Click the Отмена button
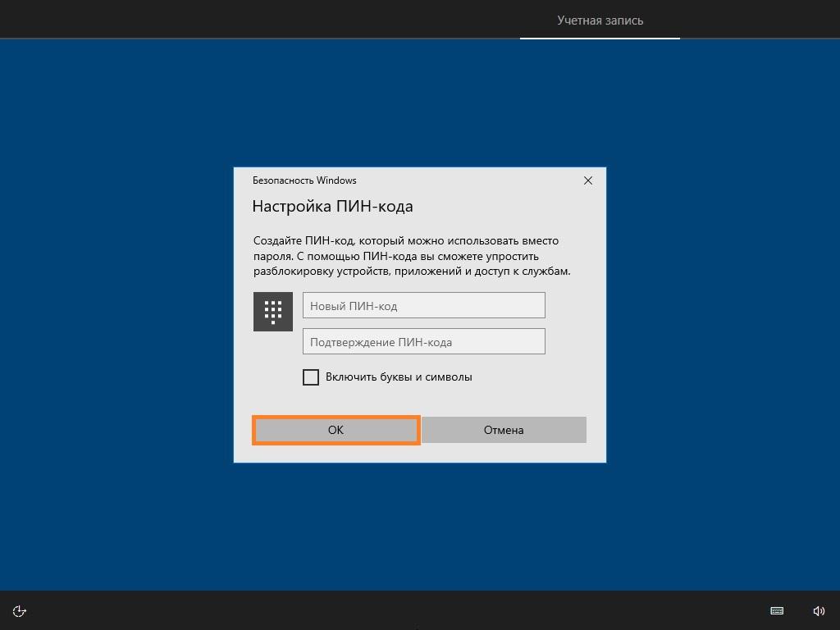The width and height of the screenshot is (840, 630). click(x=504, y=430)
